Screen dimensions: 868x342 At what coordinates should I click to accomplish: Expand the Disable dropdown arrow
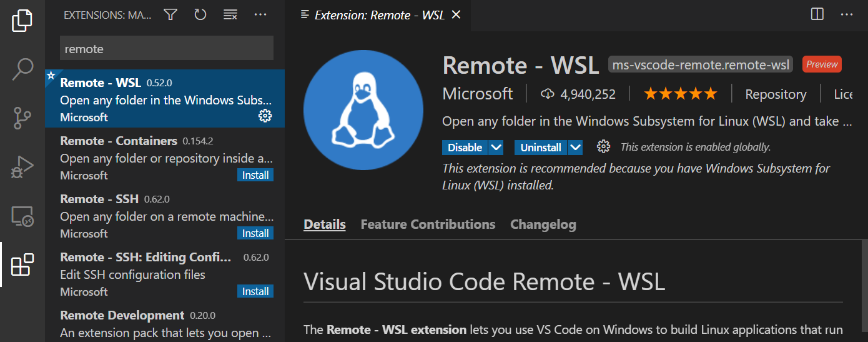tap(496, 148)
